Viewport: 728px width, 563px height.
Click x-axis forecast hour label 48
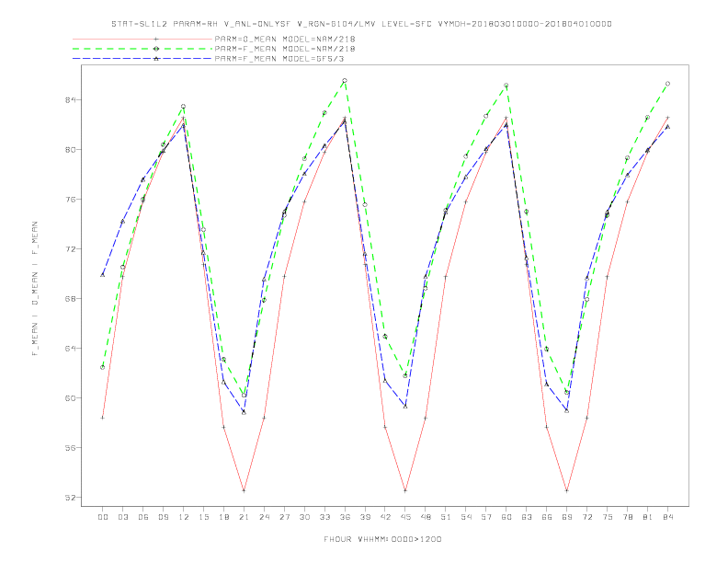point(426,517)
